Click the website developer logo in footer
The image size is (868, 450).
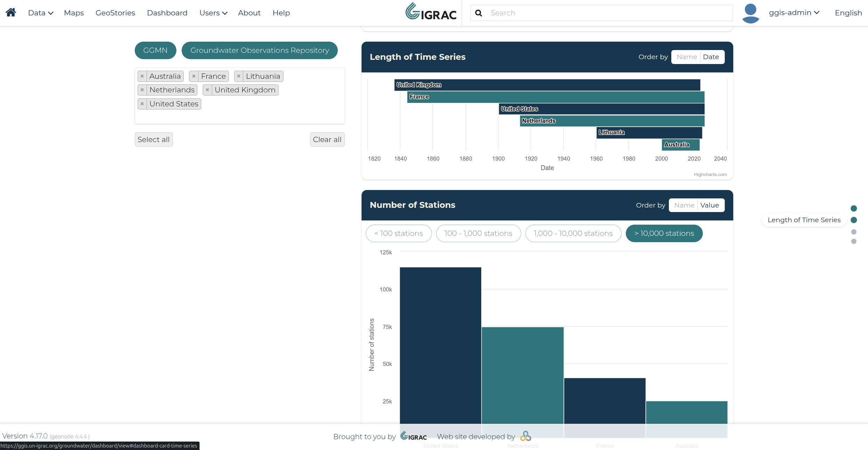[x=525, y=436]
